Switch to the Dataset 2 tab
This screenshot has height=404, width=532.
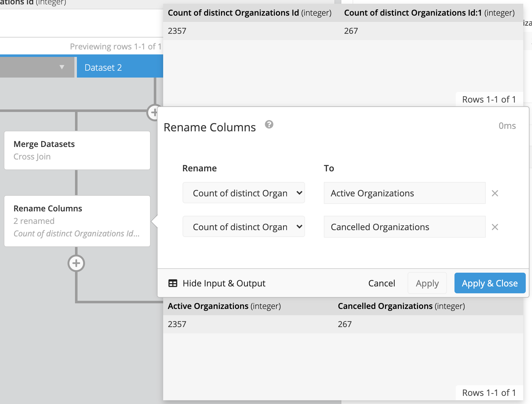pyautogui.click(x=120, y=68)
